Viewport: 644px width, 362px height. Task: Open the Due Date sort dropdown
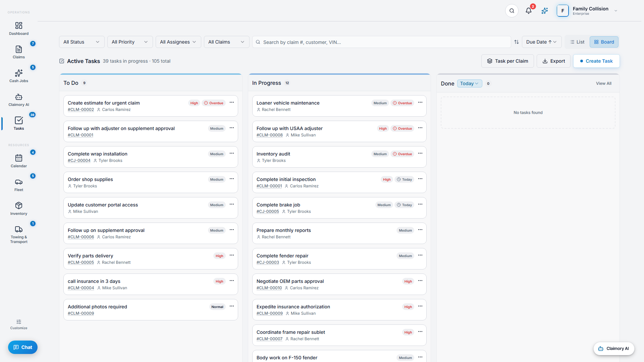pyautogui.click(x=541, y=42)
